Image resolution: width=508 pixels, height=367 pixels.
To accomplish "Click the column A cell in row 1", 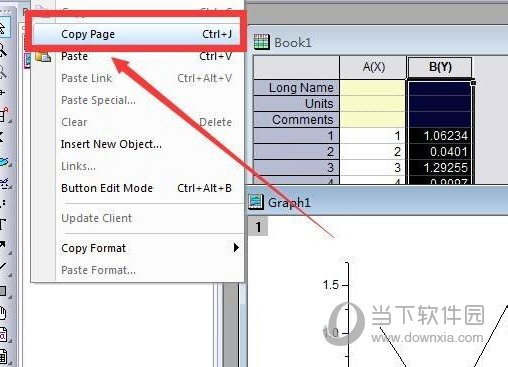I will (373, 136).
